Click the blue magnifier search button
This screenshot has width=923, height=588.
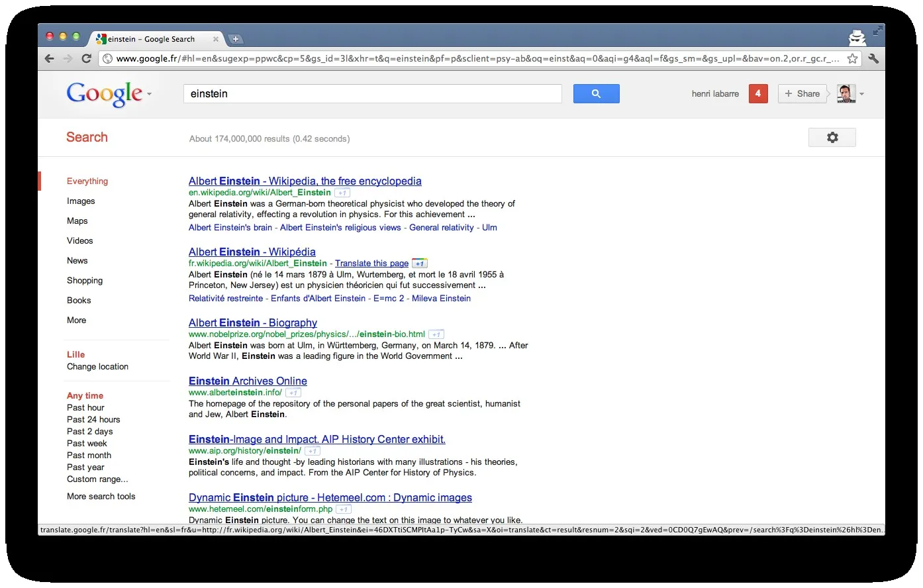click(596, 93)
